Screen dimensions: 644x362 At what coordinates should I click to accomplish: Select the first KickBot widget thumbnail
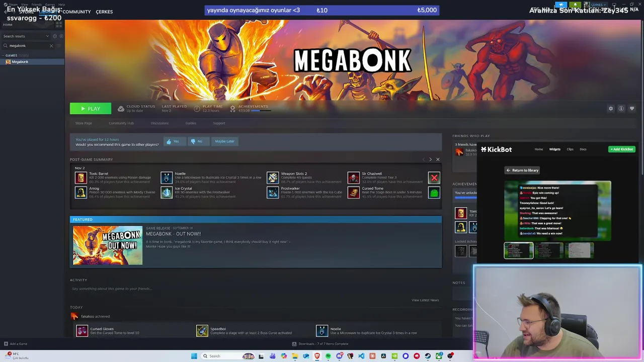pos(519,250)
